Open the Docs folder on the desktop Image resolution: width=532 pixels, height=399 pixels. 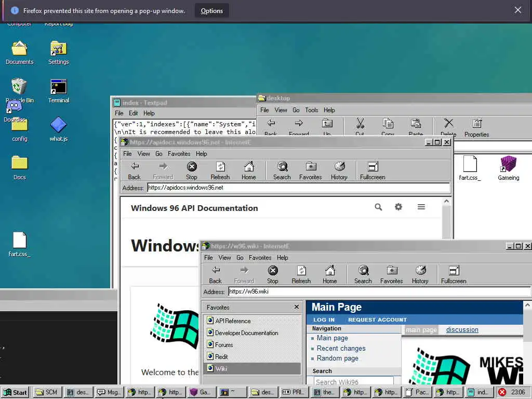tap(19, 168)
